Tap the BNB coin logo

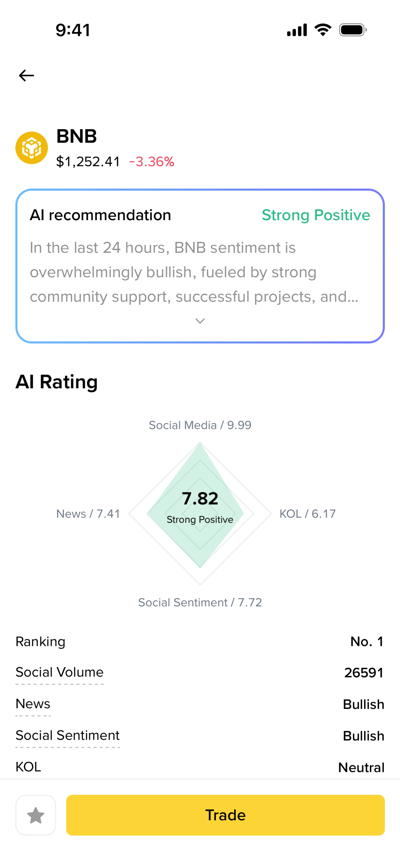pyautogui.click(x=32, y=148)
